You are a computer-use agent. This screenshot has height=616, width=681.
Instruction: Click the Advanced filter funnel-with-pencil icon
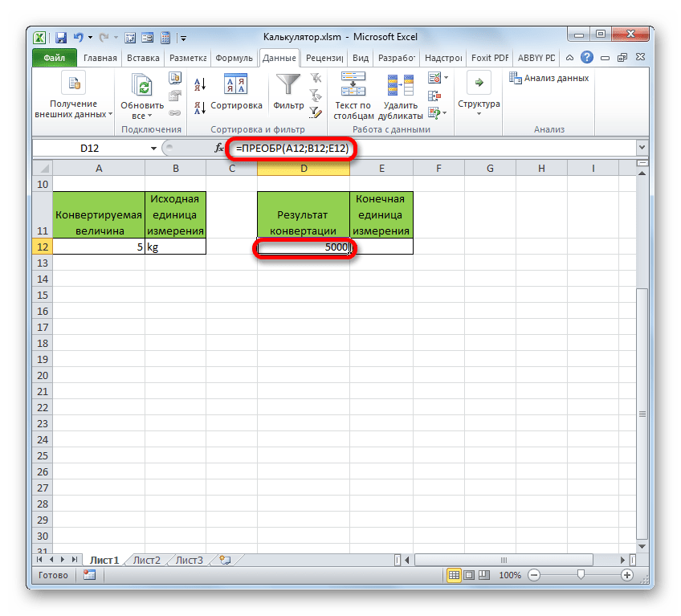coord(316,112)
